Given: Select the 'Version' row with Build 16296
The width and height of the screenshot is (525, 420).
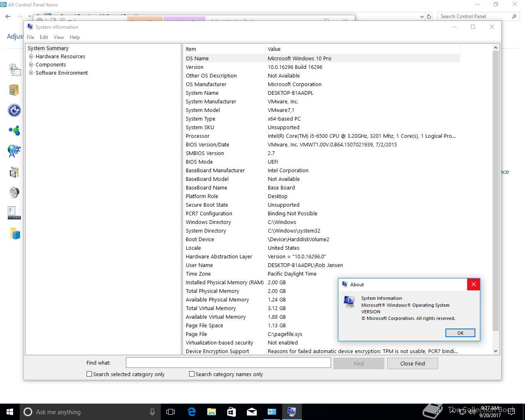Looking at the screenshot, I should coord(322,67).
